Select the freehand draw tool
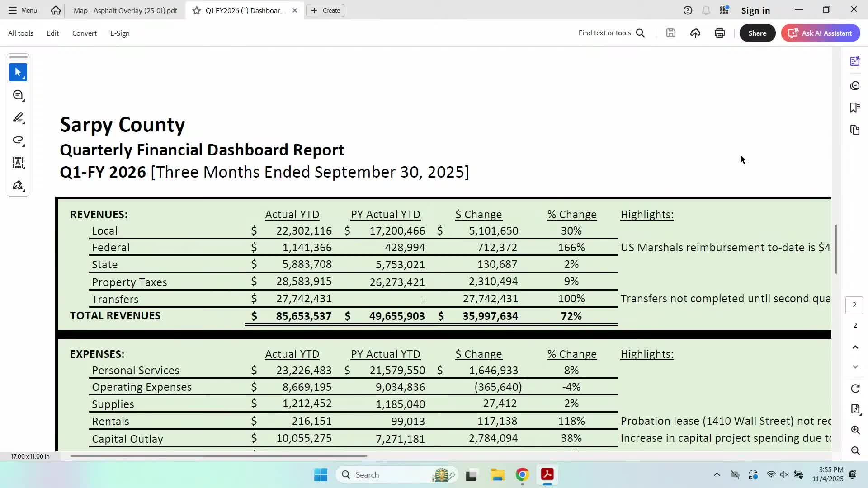The height and width of the screenshot is (488, 868). pyautogui.click(x=18, y=140)
